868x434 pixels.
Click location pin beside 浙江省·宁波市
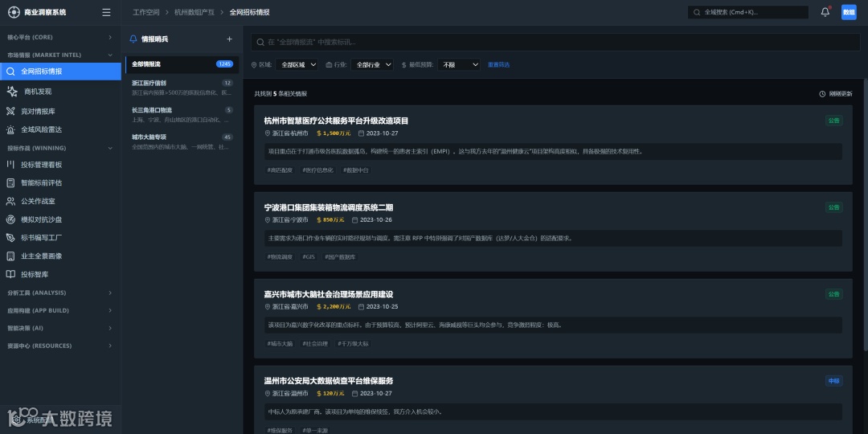point(268,219)
